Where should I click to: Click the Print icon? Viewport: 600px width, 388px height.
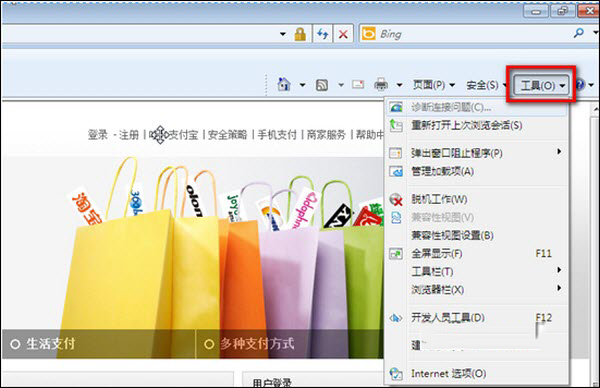click(381, 85)
